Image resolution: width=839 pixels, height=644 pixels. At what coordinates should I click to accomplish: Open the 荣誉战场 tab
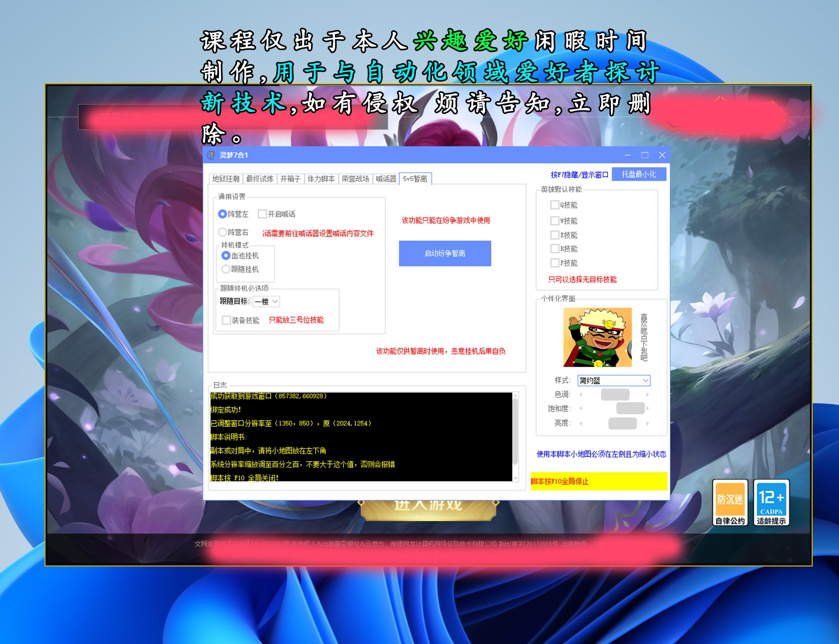click(355, 179)
